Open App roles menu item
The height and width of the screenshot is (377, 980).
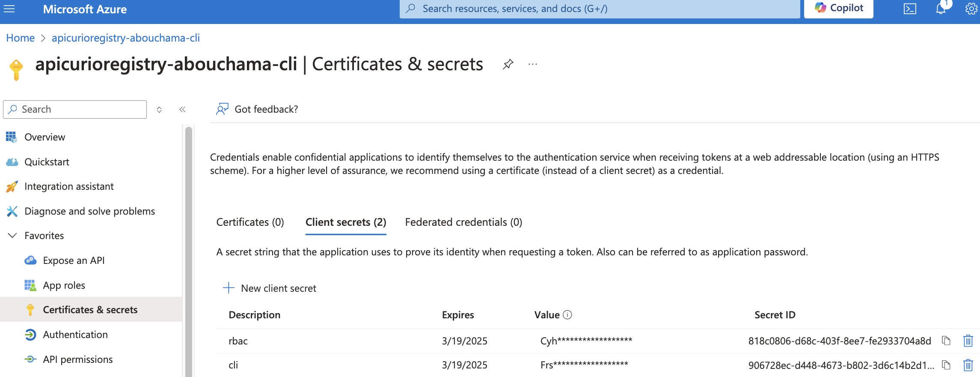64,285
